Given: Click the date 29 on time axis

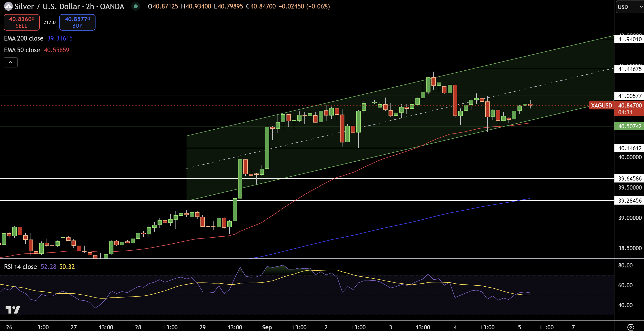Looking at the screenshot, I should [x=202, y=327].
